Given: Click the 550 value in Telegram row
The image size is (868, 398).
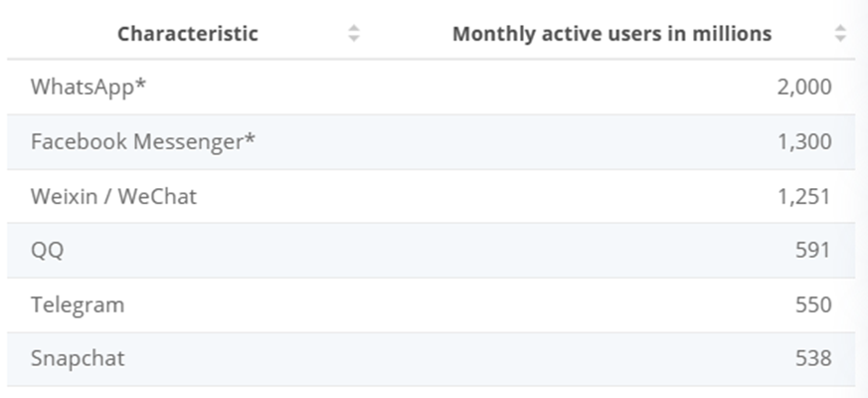Looking at the screenshot, I should (x=813, y=305).
